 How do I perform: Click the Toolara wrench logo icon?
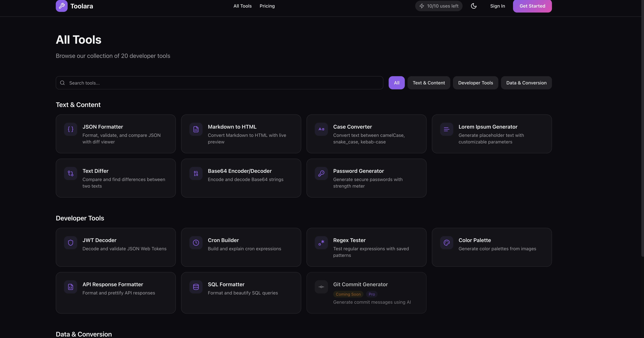(62, 6)
